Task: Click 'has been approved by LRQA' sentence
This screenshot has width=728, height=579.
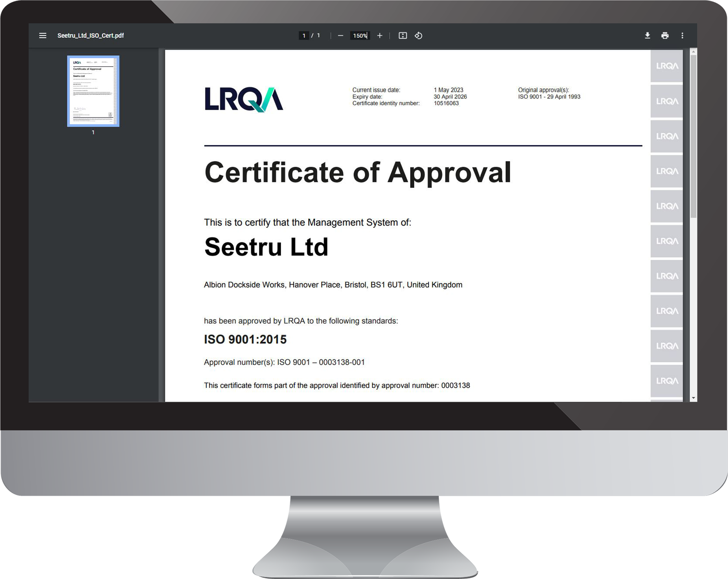Action: pos(301,321)
